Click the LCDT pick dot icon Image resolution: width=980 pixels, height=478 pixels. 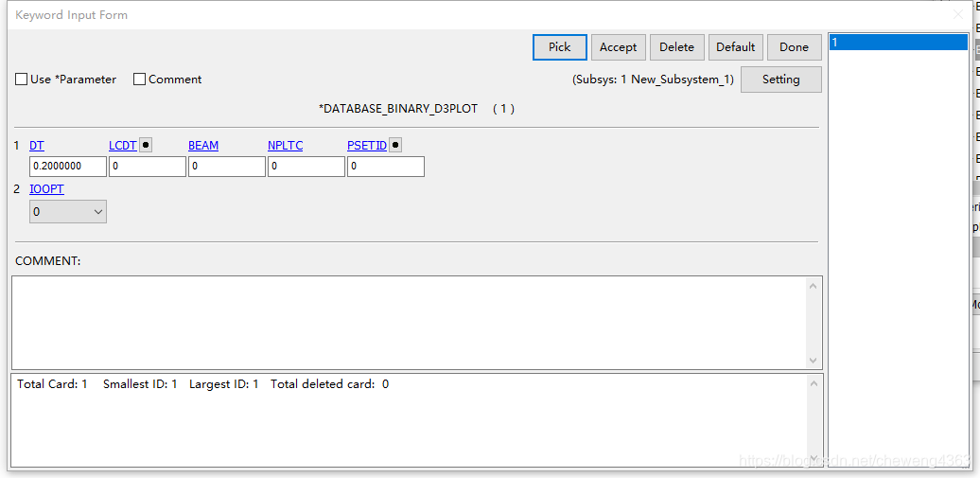tap(145, 145)
